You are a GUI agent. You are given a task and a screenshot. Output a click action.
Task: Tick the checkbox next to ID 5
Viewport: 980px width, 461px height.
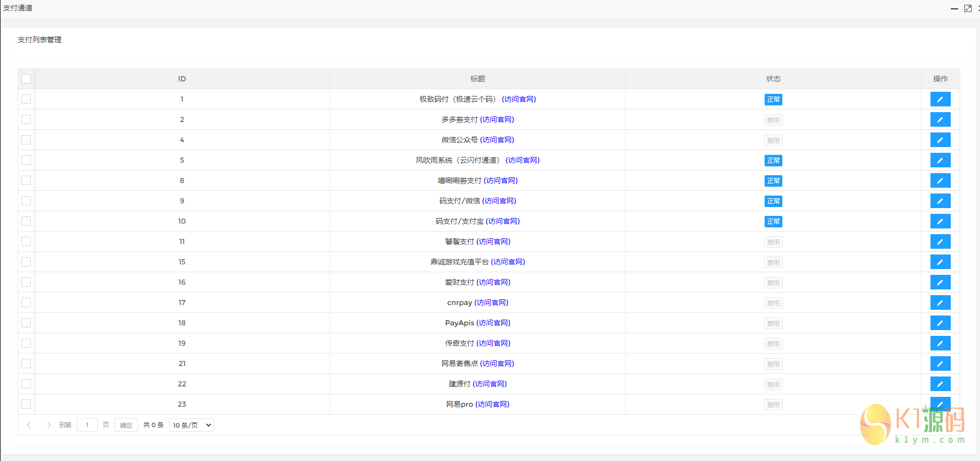26,160
